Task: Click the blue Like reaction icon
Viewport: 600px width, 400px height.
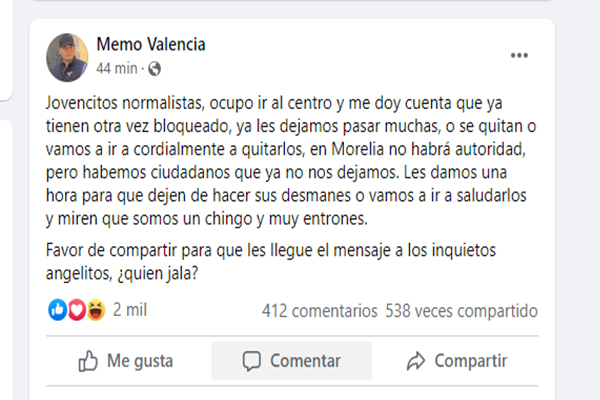Action: click(57, 311)
